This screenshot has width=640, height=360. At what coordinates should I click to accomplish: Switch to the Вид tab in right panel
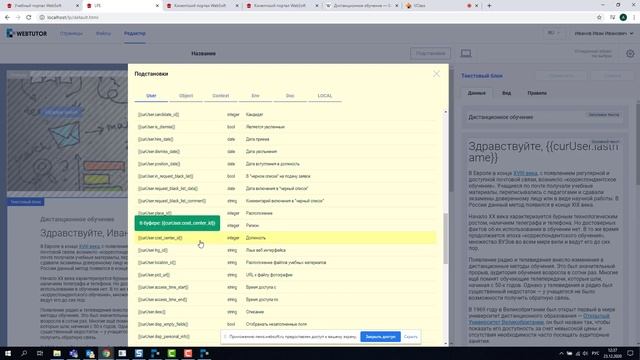(x=506, y=93)
